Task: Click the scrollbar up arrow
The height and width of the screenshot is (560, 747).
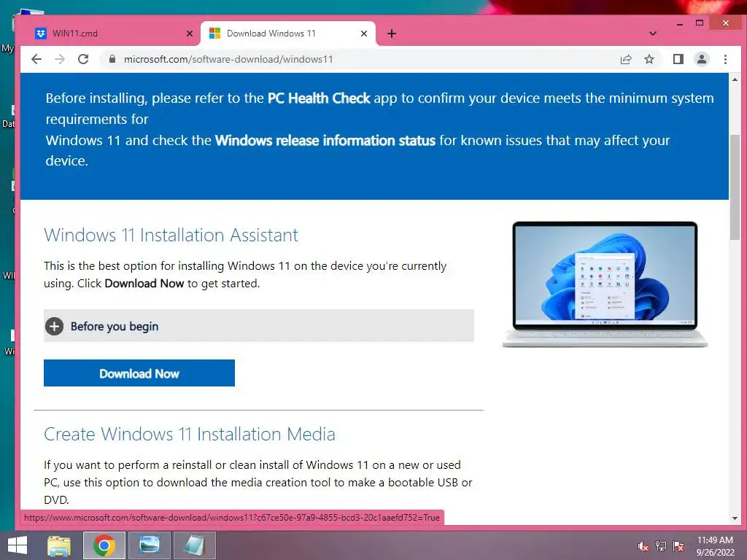Action: coord(735,79)
